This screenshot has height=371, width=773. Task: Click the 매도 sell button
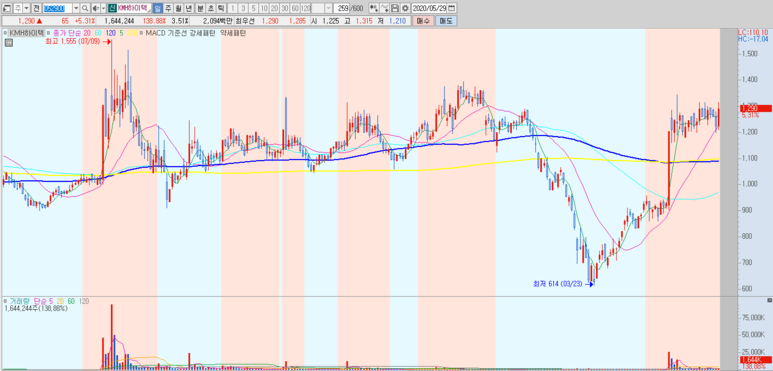(x=446, y=21)
